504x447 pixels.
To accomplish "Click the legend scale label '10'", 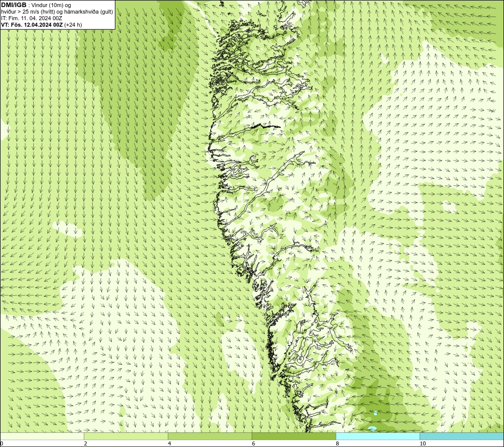I will click(x=423, y=443).
